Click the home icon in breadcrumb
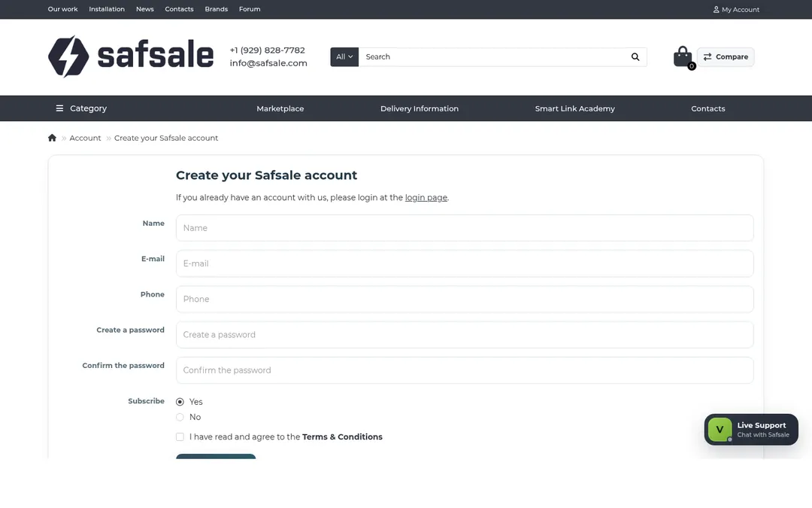The image size is (812, 508). [x=52, y=138]
